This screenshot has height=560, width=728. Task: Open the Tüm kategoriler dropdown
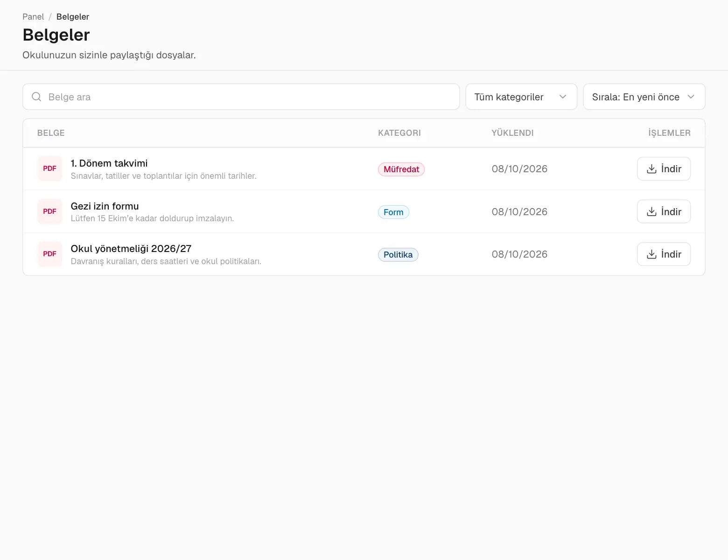[521, 97]
